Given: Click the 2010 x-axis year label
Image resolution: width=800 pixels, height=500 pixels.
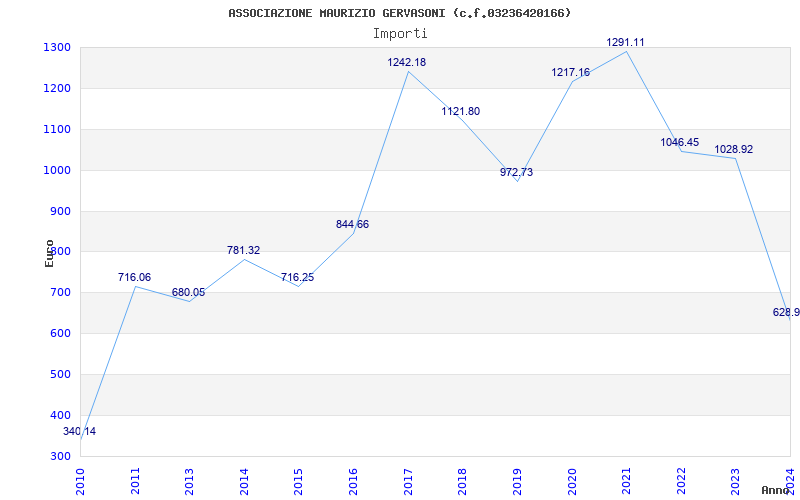Looking at the screenshot, I should (x=81, y=482).
